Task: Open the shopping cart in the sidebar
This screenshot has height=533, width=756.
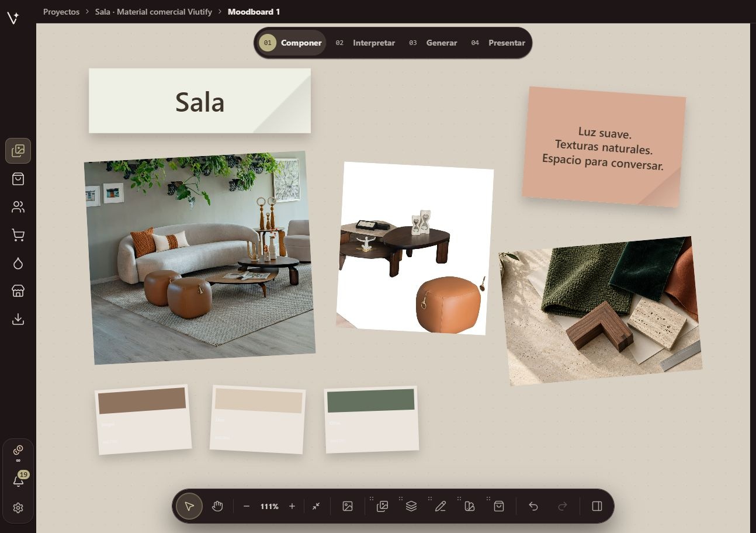Action: pos(18,235)
